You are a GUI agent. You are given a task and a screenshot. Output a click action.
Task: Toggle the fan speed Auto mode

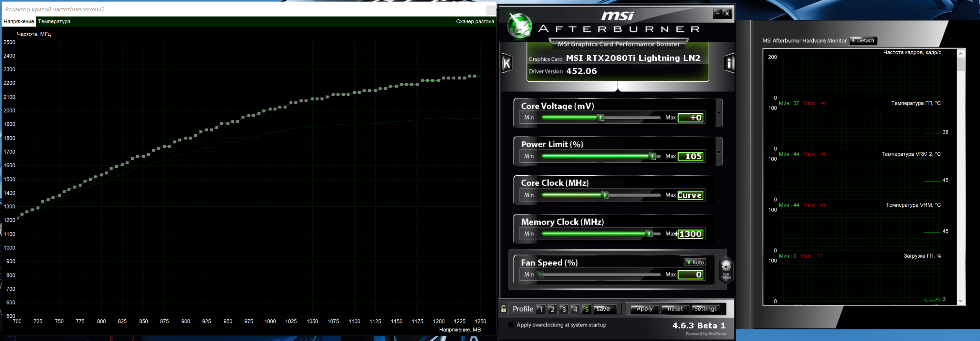click(x=695, y=262)
